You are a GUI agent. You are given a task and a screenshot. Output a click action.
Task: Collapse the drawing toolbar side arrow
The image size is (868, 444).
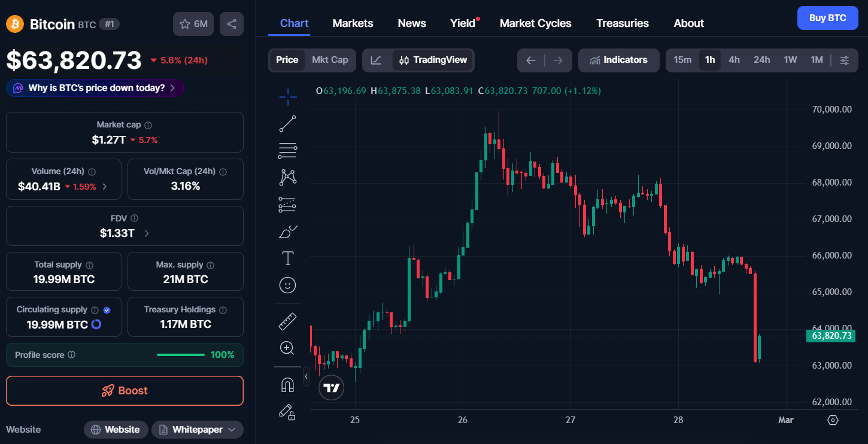306,376
